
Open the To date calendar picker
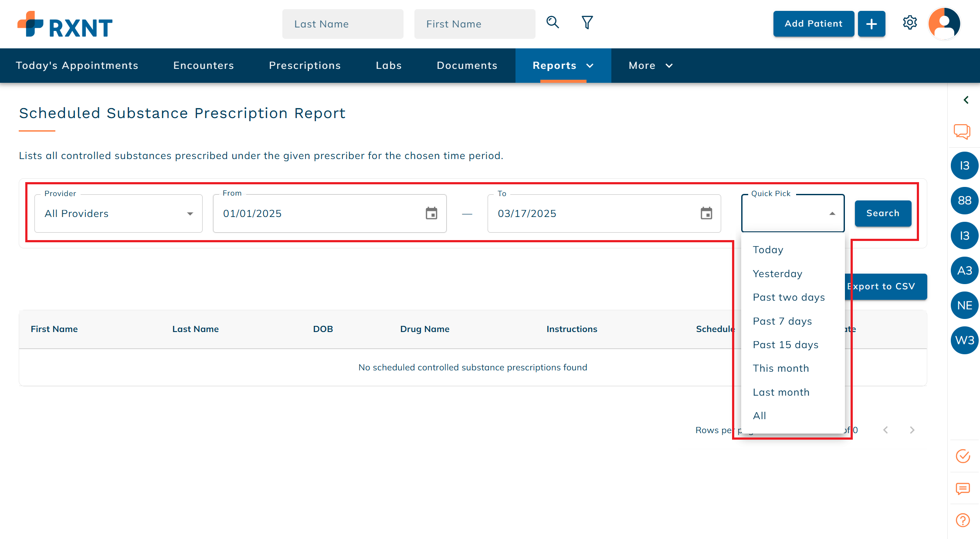(706, 214)
